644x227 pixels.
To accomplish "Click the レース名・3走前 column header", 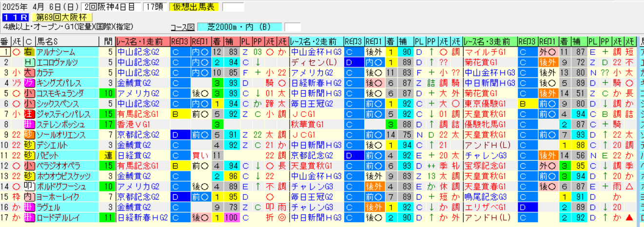I will point(490,41).
